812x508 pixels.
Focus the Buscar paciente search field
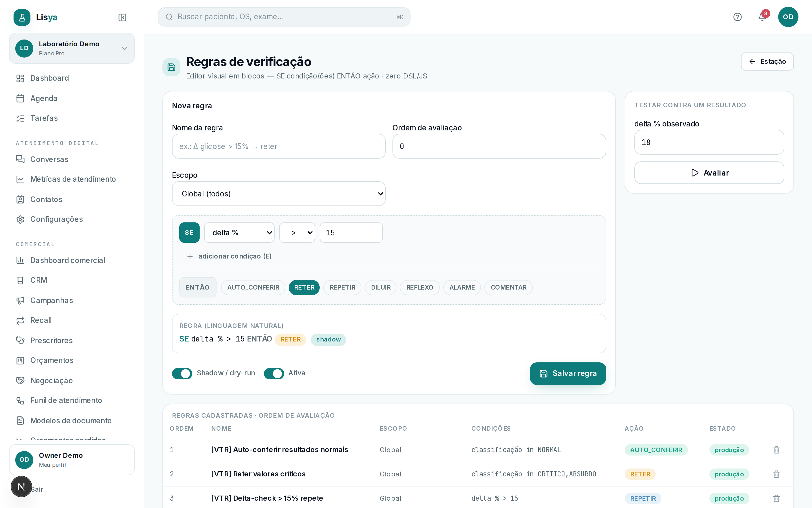point(284,17)
